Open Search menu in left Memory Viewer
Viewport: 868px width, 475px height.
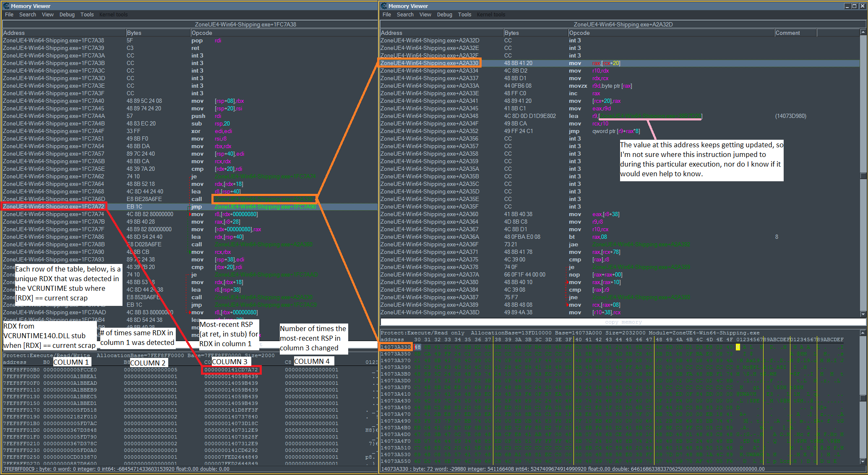tap(28, 14)
